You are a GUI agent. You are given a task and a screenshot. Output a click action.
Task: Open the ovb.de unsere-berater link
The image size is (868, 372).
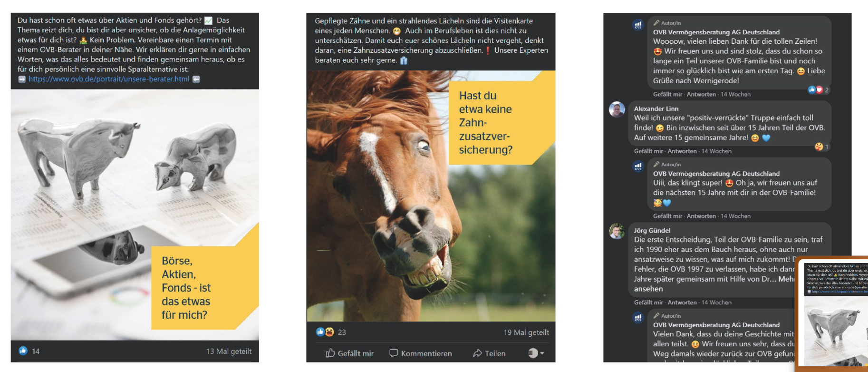[109, 79]
